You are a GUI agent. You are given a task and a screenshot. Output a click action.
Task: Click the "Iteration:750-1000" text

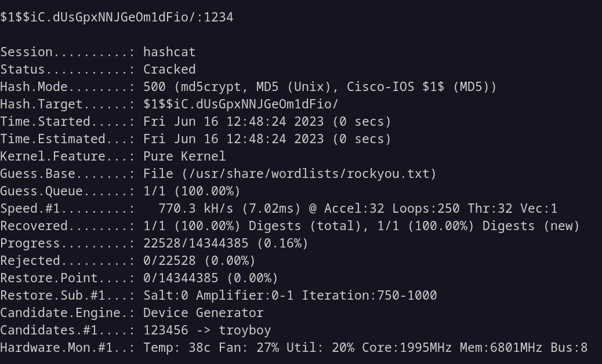coord(369,296)
